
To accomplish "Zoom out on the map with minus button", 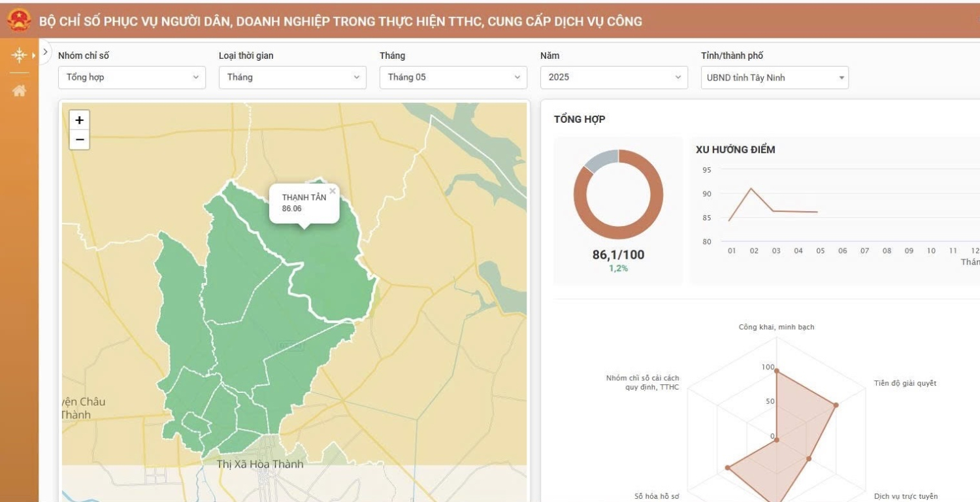I will coord(79,139).
